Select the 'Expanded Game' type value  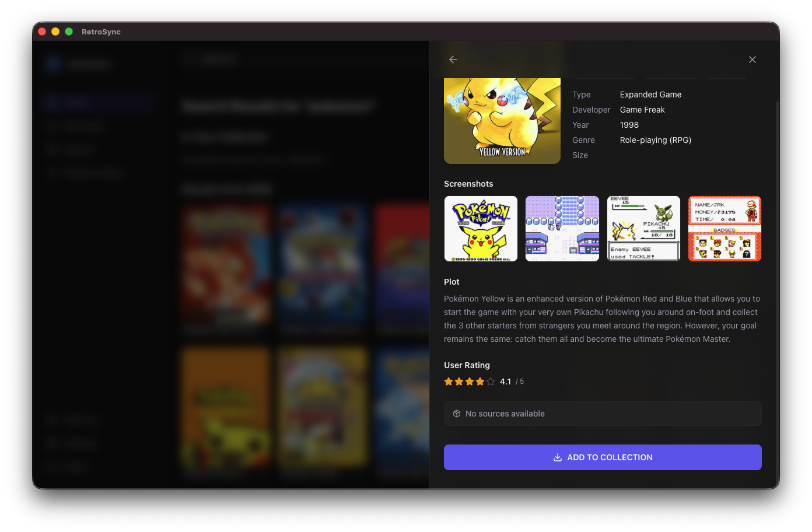click(650, 94)
